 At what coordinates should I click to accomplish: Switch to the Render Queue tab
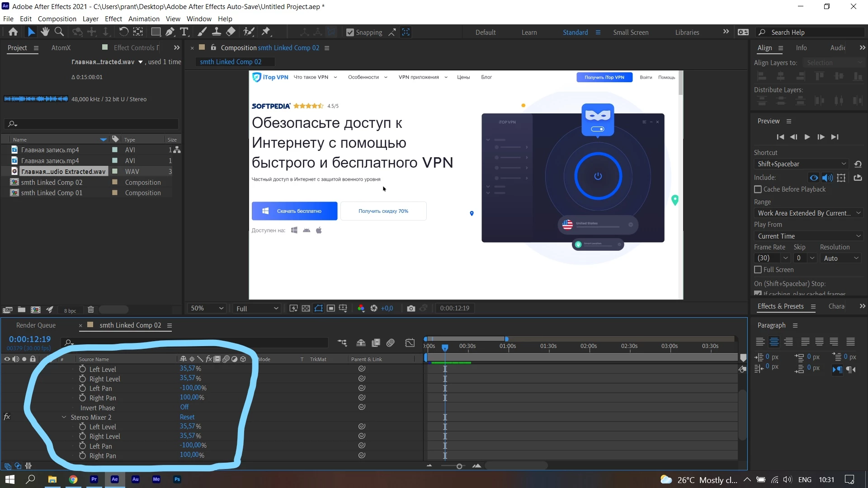click(36, 325)
